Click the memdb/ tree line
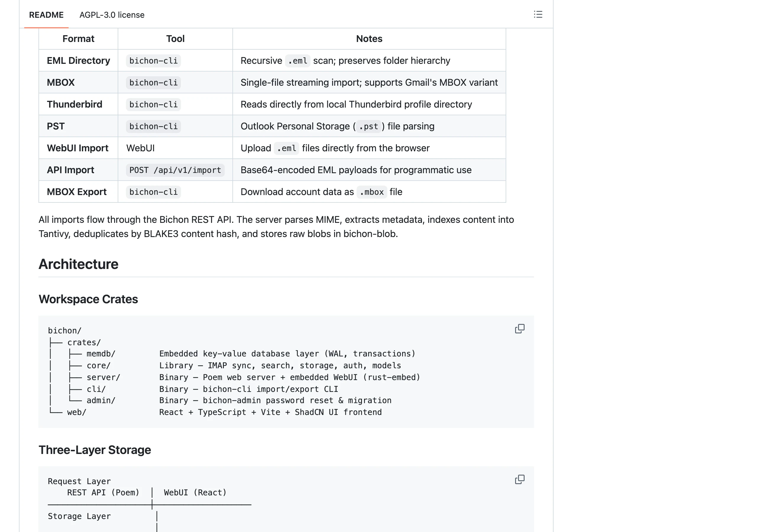 [101, 354]
